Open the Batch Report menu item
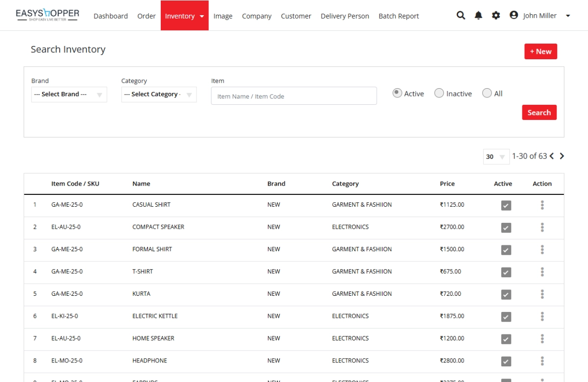Image resolution: width=588 pixels, height=382 pixels. pyautogui.click(x=398, y=16)
